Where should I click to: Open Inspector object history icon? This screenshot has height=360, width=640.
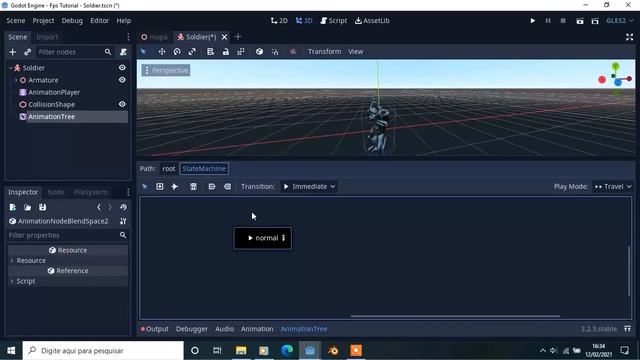pyautogui.click(x=123, y=207)
